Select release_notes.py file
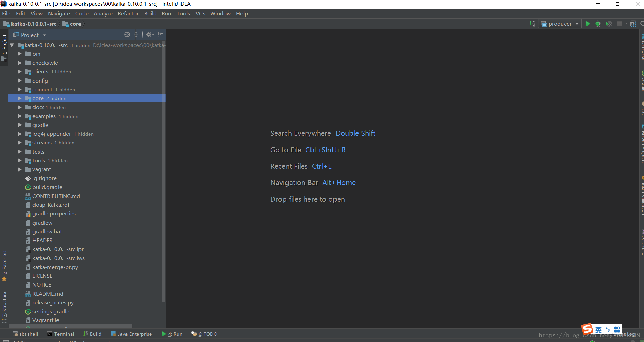Viewport: 644px width, 342px height. 53,302
